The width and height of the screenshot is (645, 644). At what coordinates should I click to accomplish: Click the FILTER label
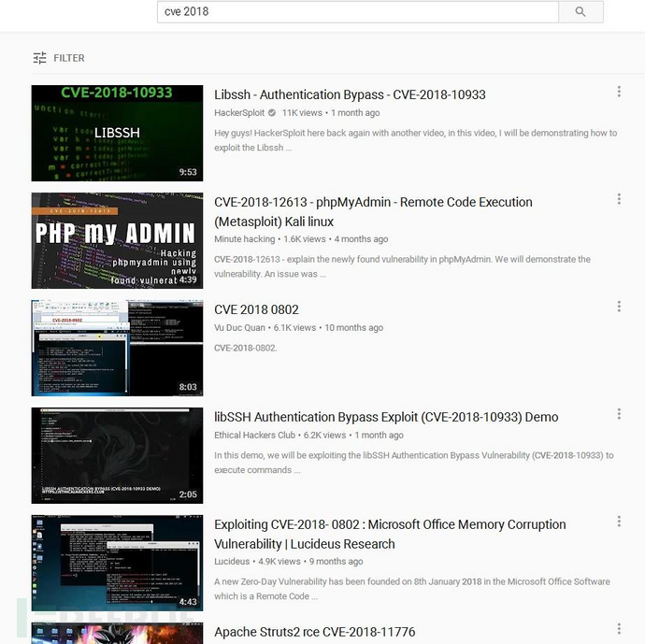click(69, 58)
